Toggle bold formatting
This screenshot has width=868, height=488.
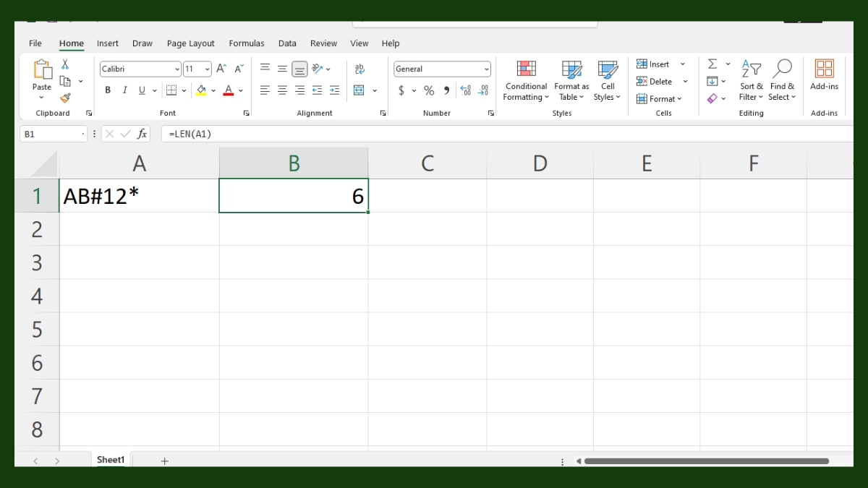[107, 90]
